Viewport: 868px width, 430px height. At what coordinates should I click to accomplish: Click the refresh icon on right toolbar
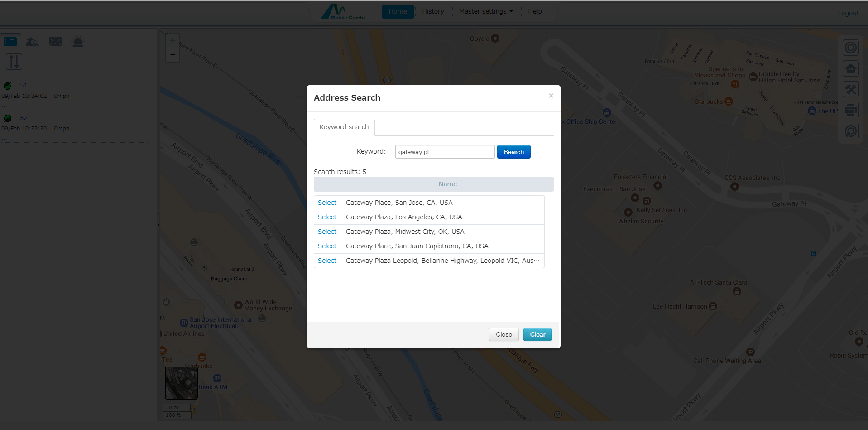pos(850,131)
